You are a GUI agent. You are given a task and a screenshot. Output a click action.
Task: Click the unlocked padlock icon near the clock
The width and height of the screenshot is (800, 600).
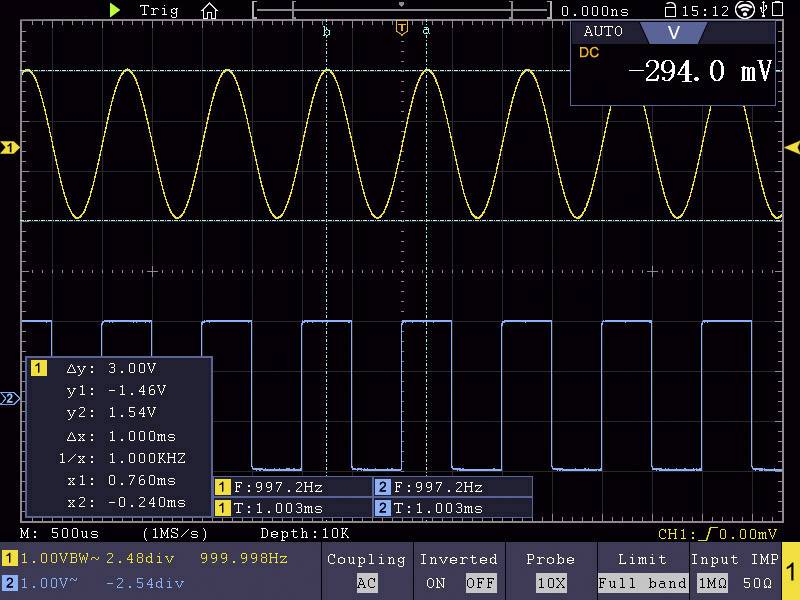pyautogui.click(x=673, y=10)
